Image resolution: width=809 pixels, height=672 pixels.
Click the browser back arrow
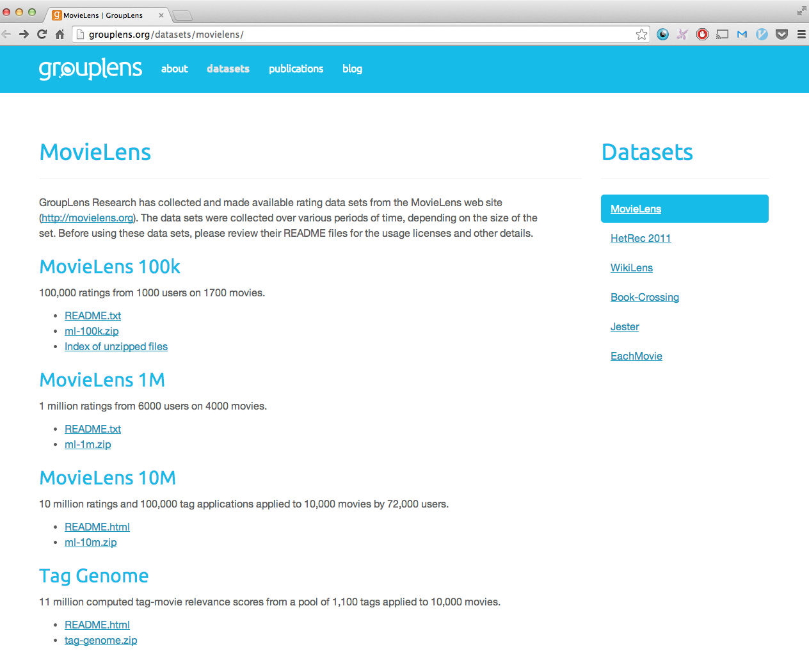[x=6, y=35]
